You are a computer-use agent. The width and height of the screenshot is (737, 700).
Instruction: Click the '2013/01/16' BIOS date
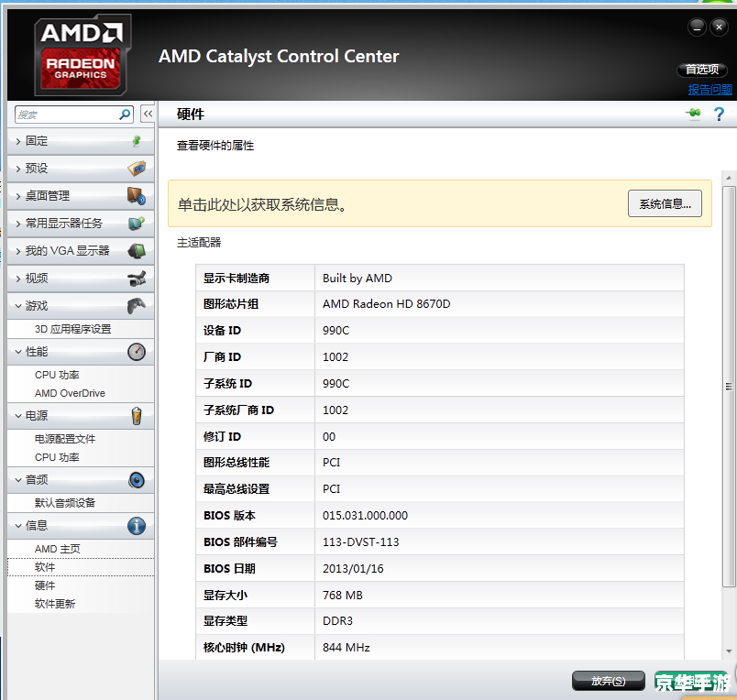point(353,568)
